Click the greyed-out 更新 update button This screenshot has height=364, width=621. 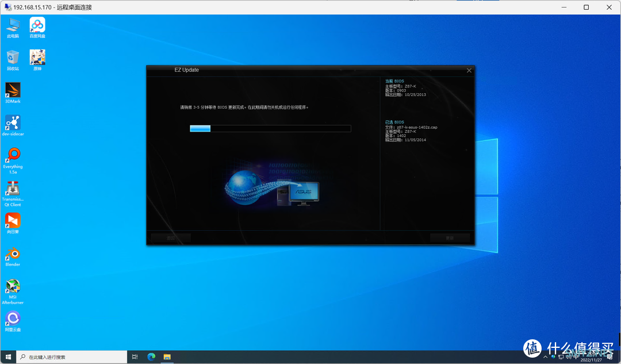(450, 238)
